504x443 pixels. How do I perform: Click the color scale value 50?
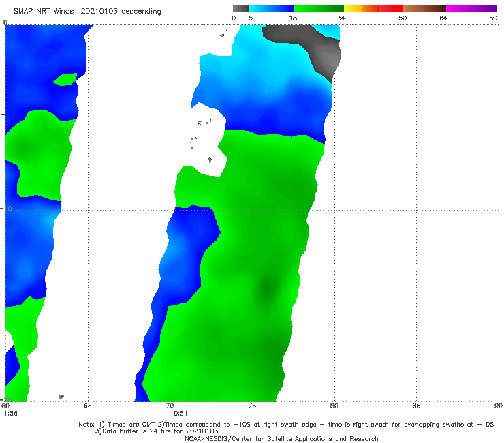403,18
